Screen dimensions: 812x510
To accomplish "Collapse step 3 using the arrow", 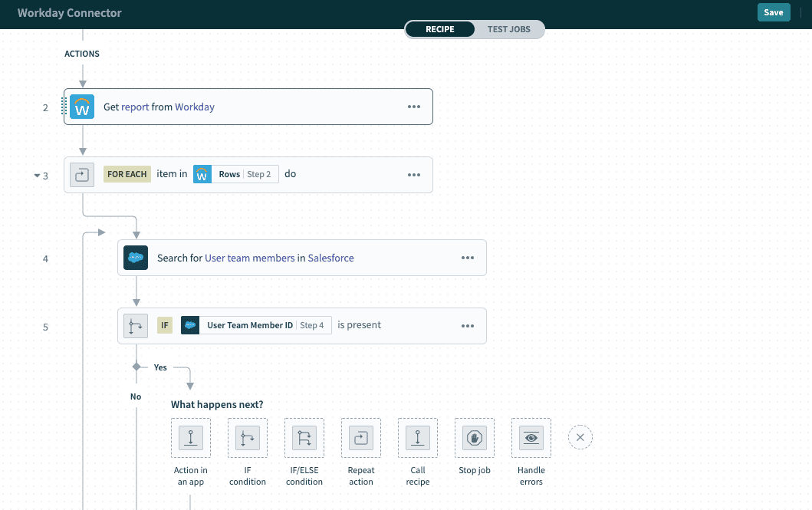I will pyautogui.click(x=36, y=176).
